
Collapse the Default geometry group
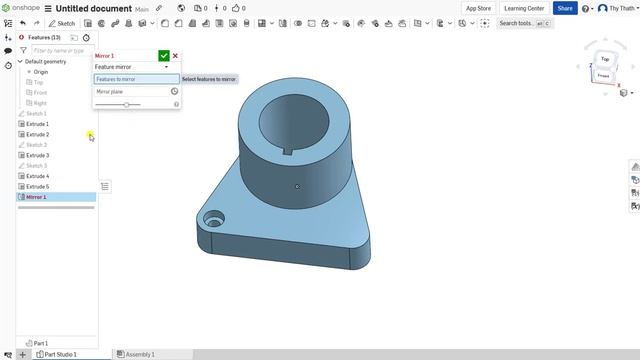(20, 62)
